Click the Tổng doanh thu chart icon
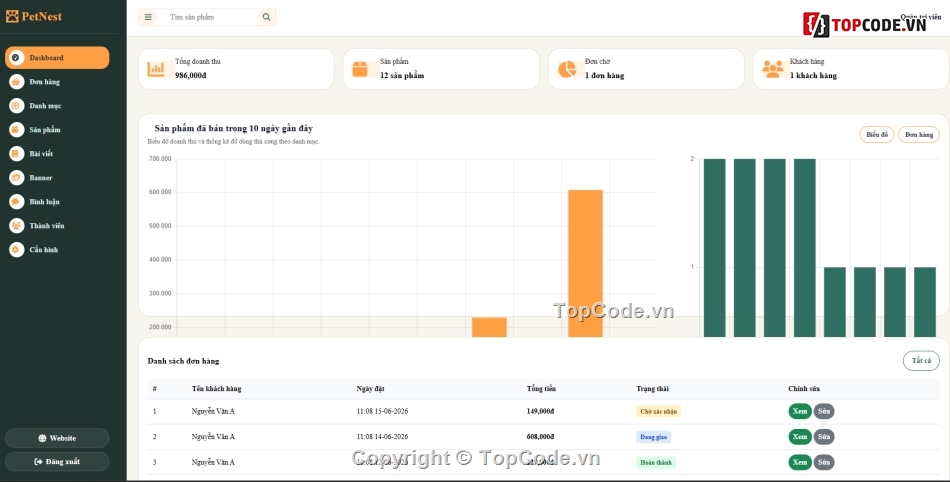Image resolution: width=950 pixels, height=482 pixels. point(156,69)
